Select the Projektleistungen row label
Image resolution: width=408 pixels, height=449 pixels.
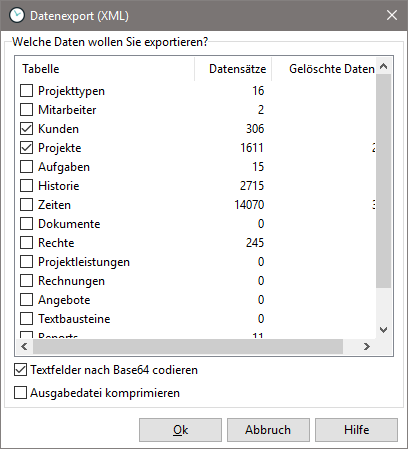coord(84,262)
